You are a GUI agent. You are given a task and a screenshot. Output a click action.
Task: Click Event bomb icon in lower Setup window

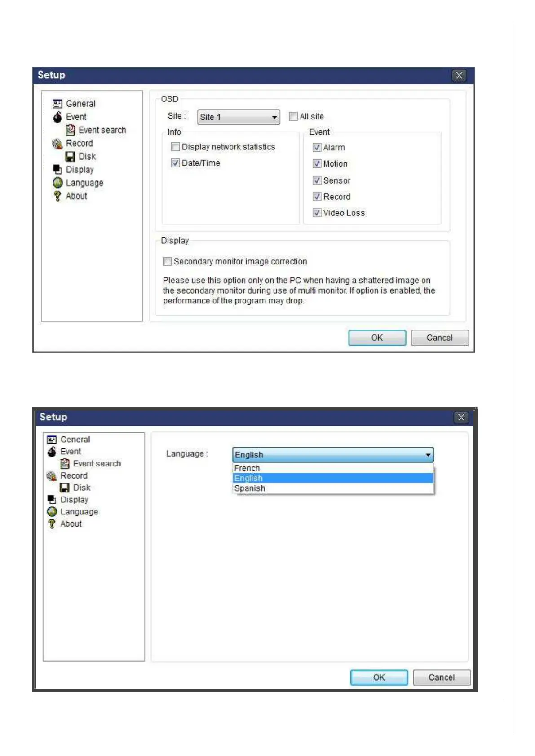pyautogui.click(x=52, y=452)
